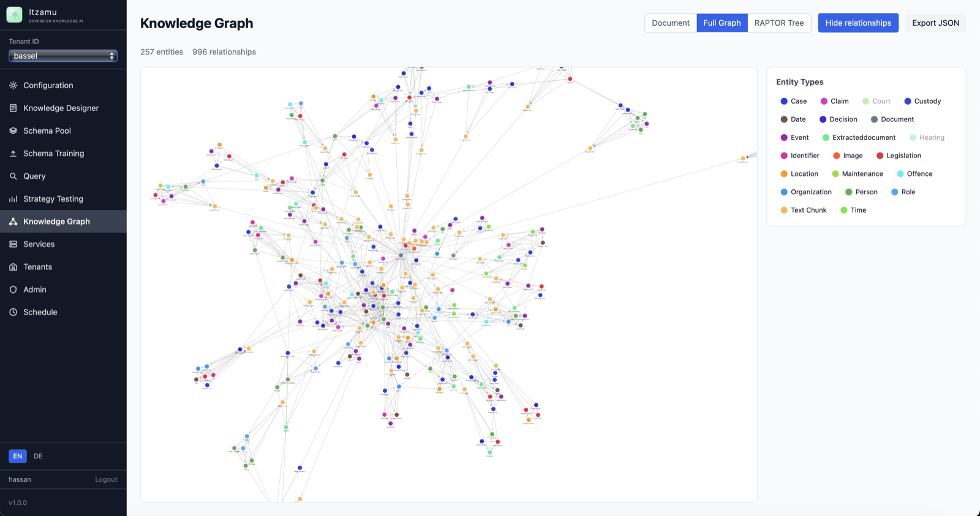Open Strategy Testing bar-chart icon
This screenshot has height=516, width=980.
[13, 199]
